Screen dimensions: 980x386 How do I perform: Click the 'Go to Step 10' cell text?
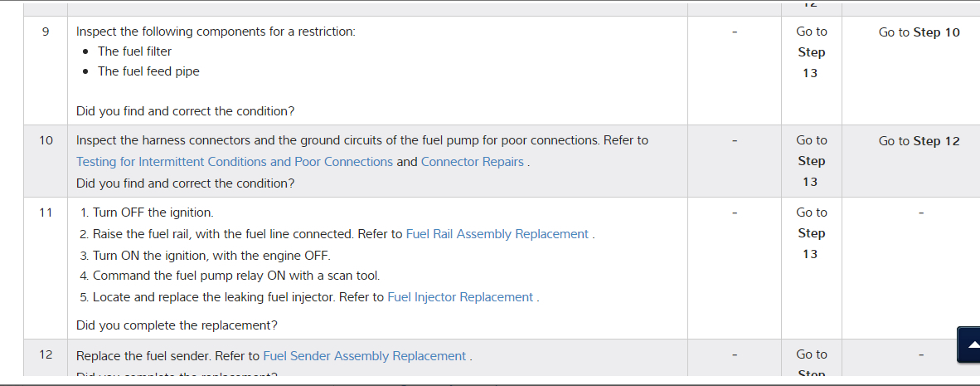click(919, 32)
